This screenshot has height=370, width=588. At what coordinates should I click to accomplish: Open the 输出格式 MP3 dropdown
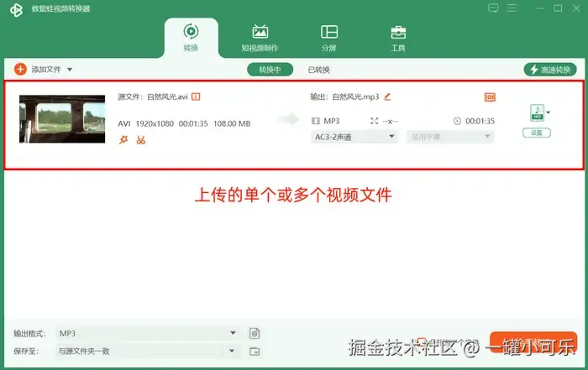pos(148,333)
